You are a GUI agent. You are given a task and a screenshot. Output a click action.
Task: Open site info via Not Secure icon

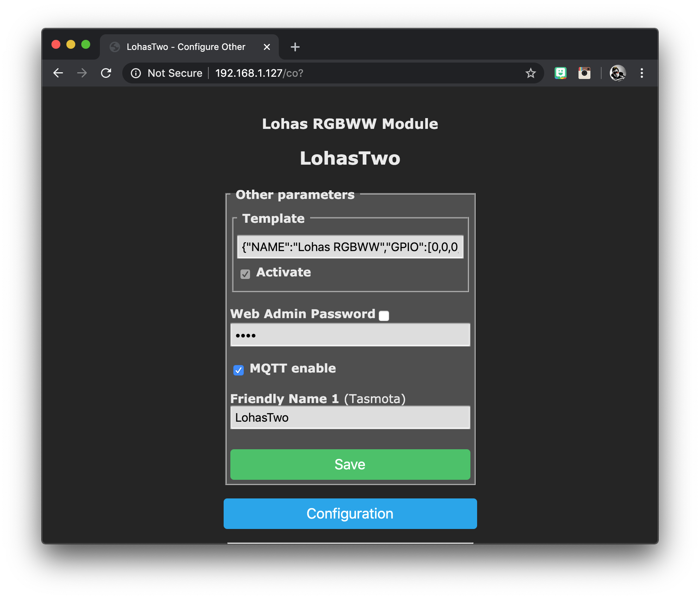[136, 73]
